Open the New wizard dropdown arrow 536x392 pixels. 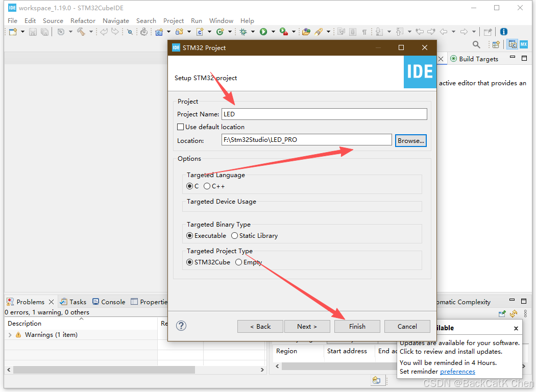(22, 32)
